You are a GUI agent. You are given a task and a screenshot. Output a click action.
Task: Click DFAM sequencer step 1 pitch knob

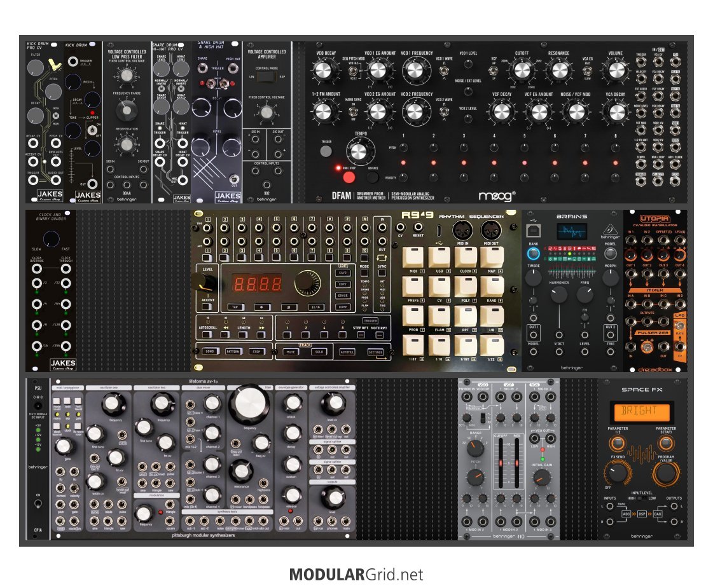tap(403, 147)
